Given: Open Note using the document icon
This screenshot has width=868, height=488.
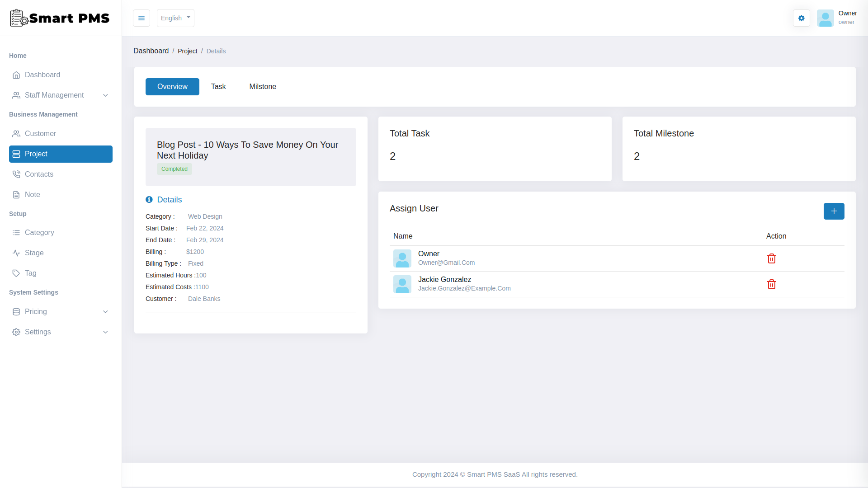Looking at the screenshot, I should (16, 194).
